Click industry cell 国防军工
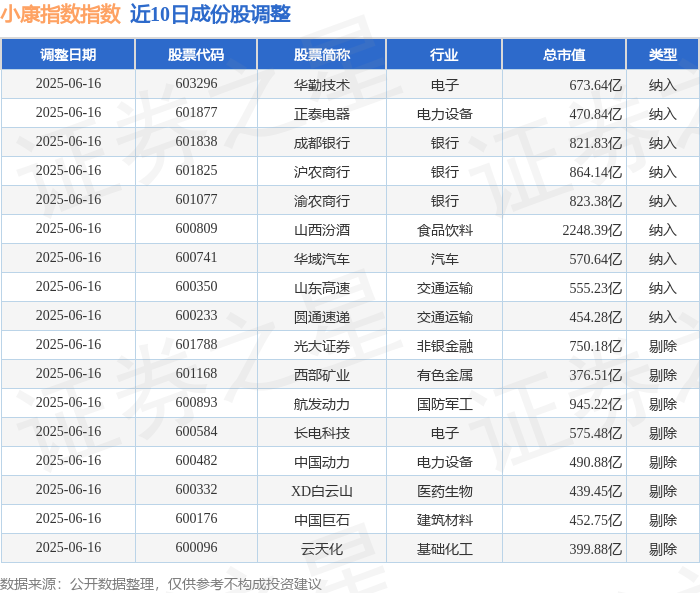Image resolution: width=700 pixels, height=593 pixels. coord(445,404)
